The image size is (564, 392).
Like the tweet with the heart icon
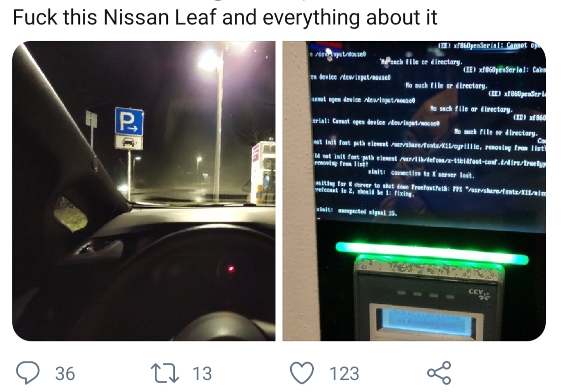tap(302, 373)
